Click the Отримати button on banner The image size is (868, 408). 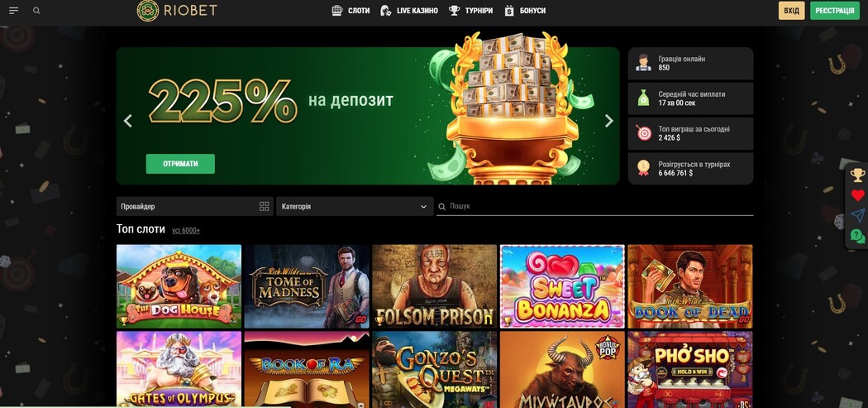point(180,164)
